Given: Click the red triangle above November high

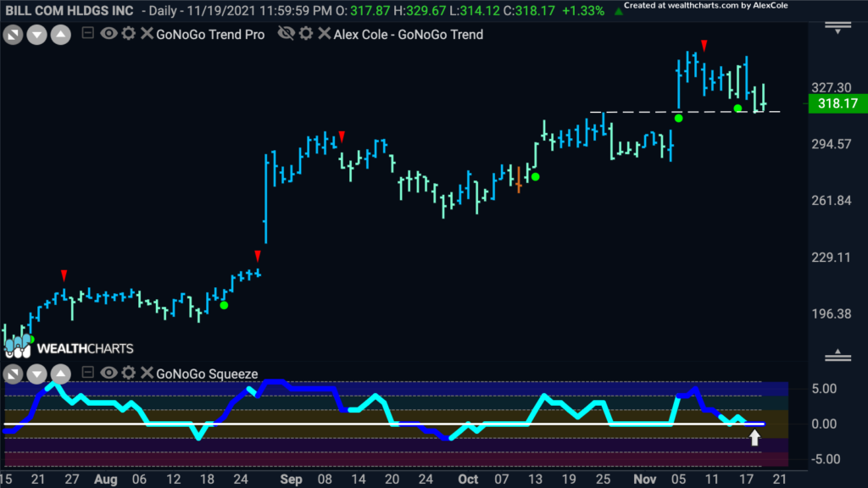Looking at the screenshot, I should [704, 46].
